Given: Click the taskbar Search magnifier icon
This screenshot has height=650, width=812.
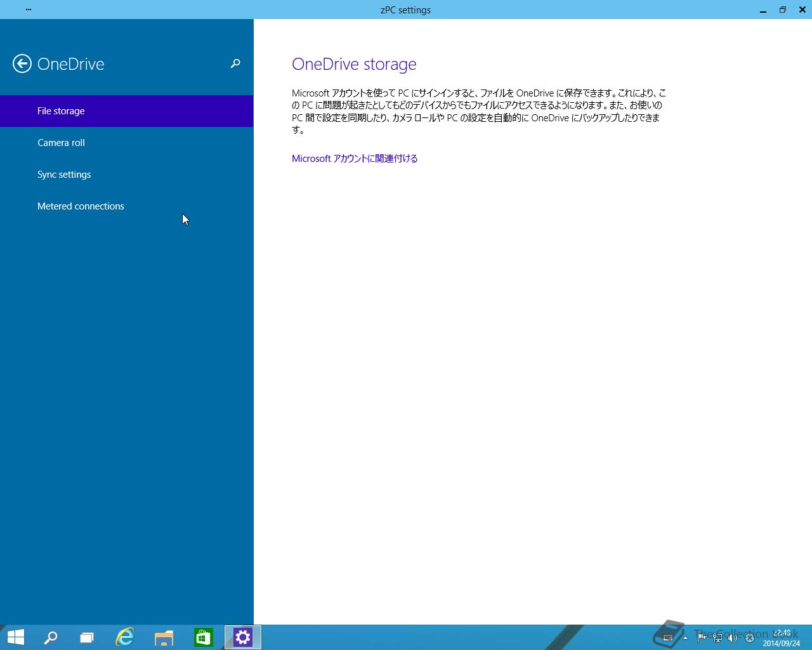Looking at the screenshot, I should tap(51, 637).
